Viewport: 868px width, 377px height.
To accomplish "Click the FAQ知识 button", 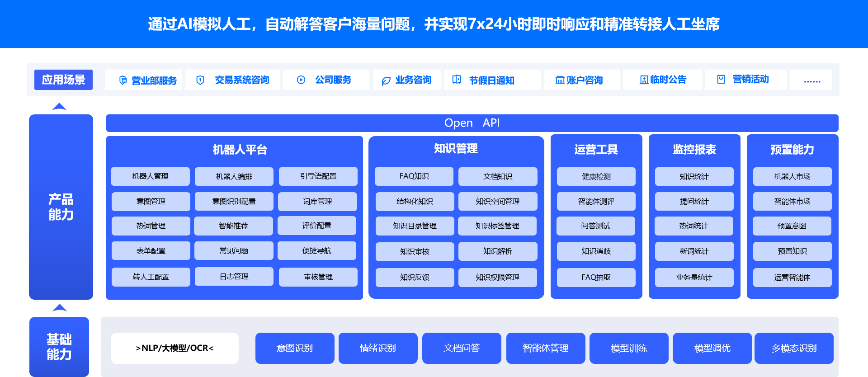I will tap(414, 176).
